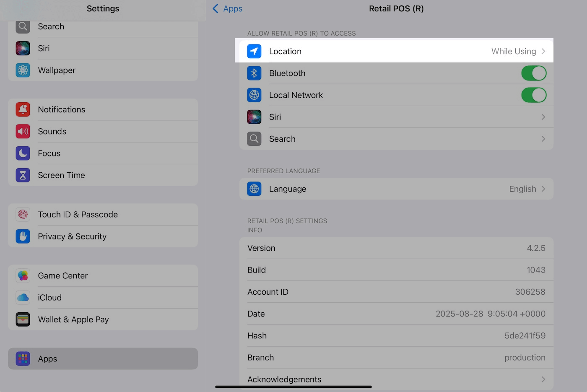Disable Bluetooth access for Retail POS

tap(534, 73)
